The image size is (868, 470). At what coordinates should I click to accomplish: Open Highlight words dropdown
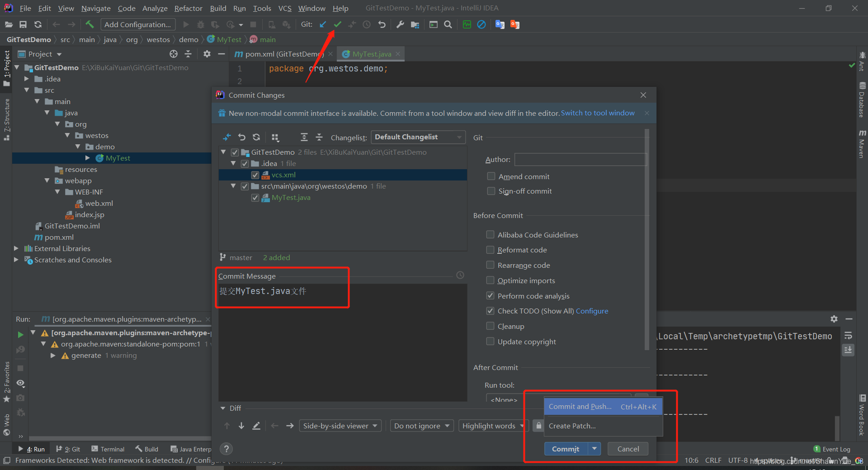coord(493,426)
